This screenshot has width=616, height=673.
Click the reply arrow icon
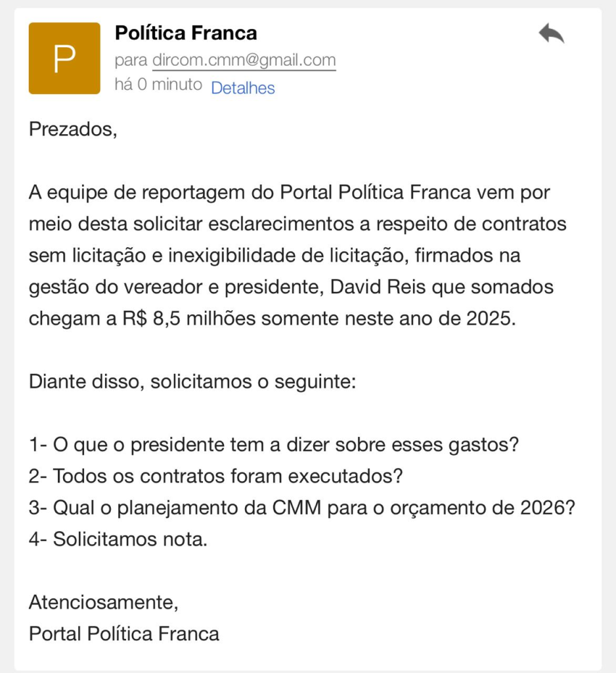pyautogui.click(x=551, y=34)
